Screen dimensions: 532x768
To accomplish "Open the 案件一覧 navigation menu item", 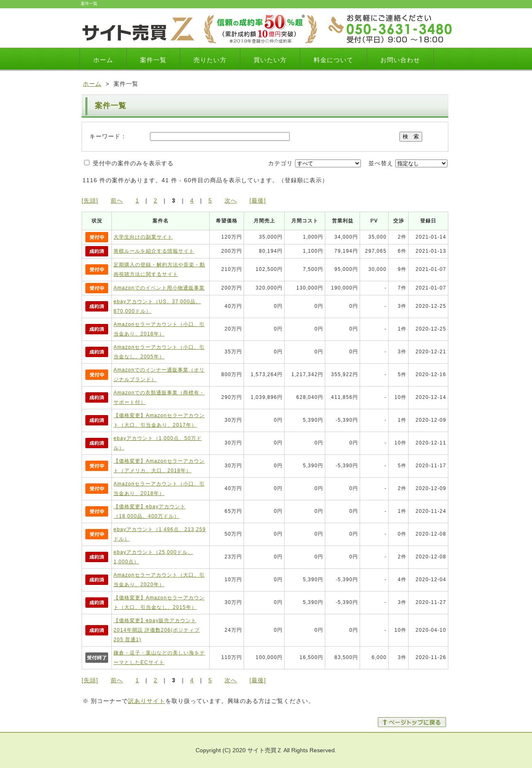I will (x=153, y=60).
